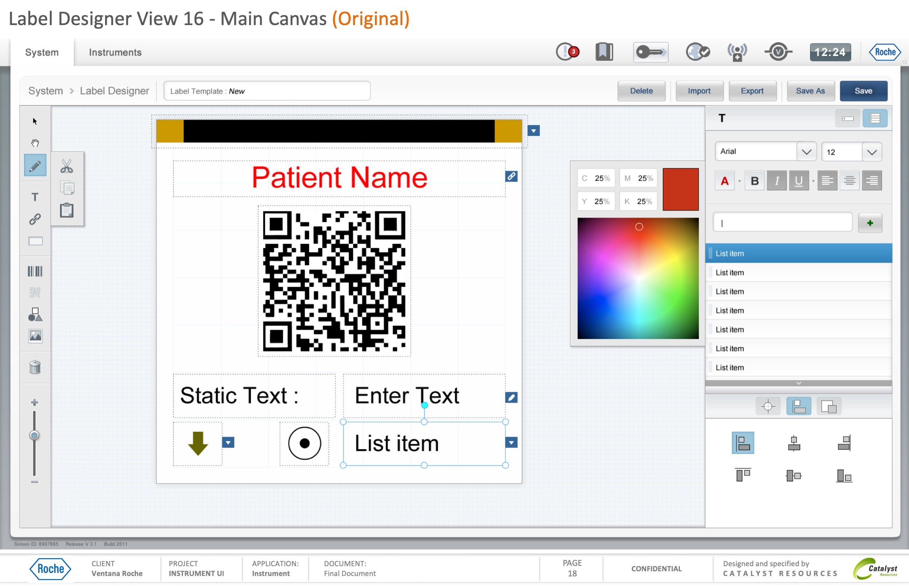Toggle italic formatting
Screen dimensions: 909x588
(777, 181)
